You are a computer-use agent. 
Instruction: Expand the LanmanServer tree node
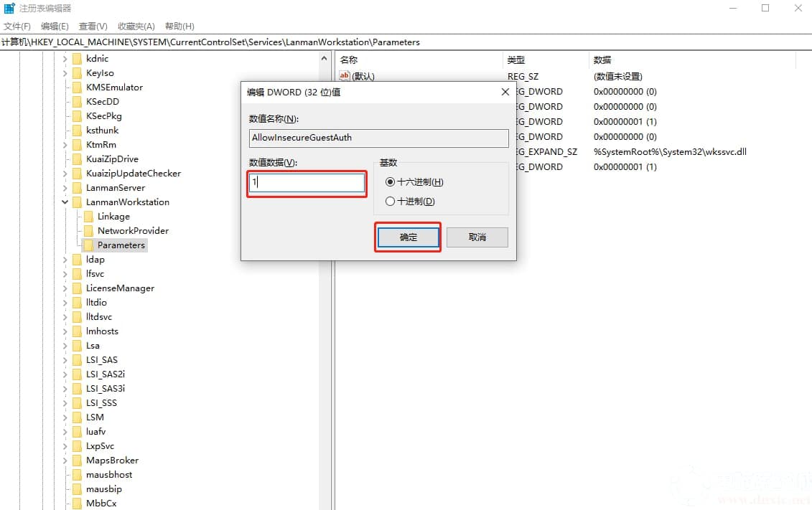coord(65,188)
